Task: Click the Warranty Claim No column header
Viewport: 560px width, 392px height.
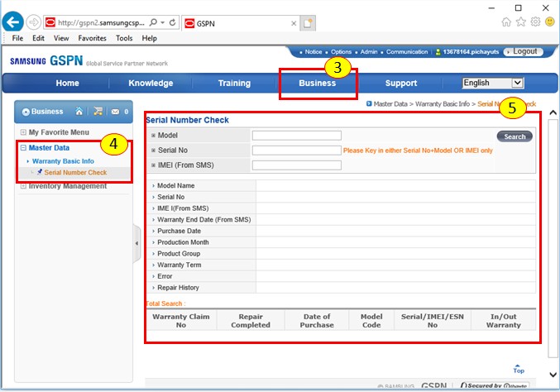Action: (x=181, y=321)
